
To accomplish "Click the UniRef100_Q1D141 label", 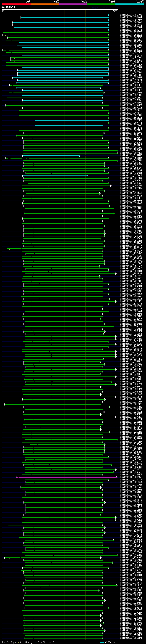I will [131, 193].
